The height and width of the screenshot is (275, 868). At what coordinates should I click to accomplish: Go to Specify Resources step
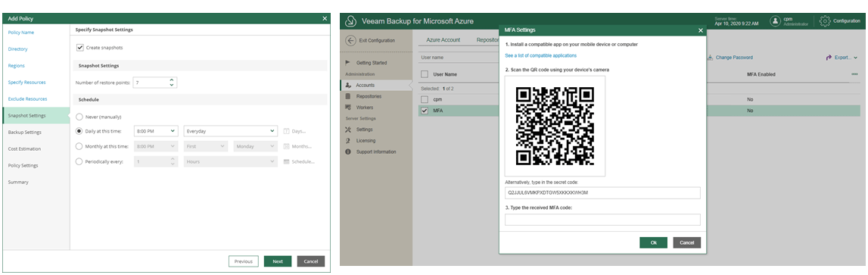click(x=26, y=82)
